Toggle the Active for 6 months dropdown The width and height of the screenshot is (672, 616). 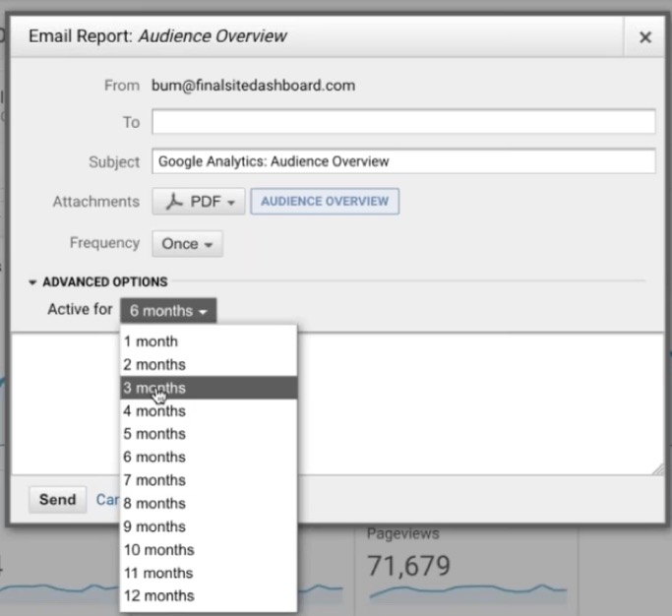(168, 310)
